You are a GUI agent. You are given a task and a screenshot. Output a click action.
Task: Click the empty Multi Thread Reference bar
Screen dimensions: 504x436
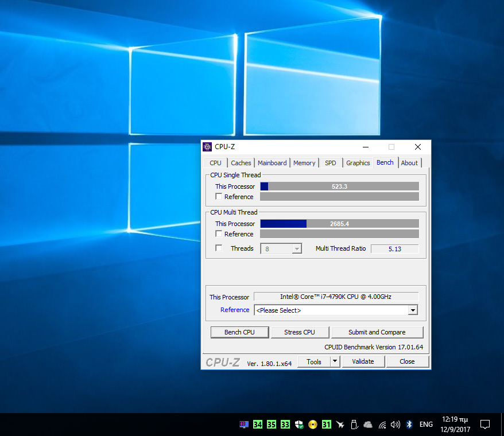click(x=339, y=234)
